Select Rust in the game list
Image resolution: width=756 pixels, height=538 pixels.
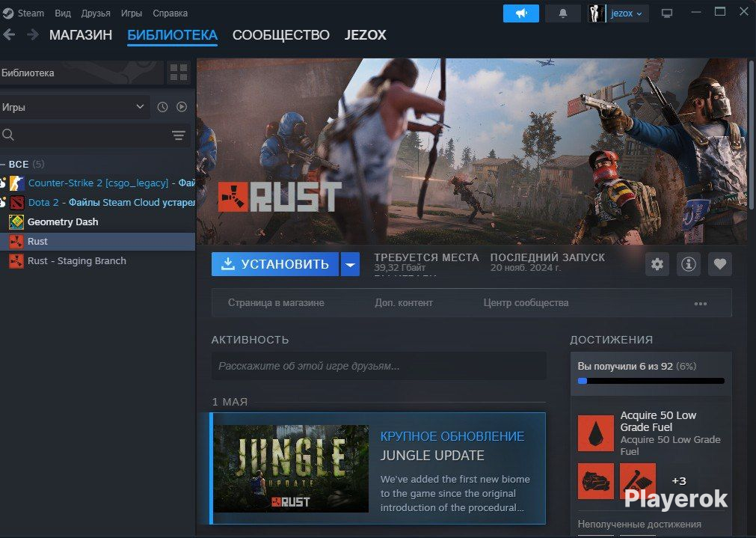(97, 241)
